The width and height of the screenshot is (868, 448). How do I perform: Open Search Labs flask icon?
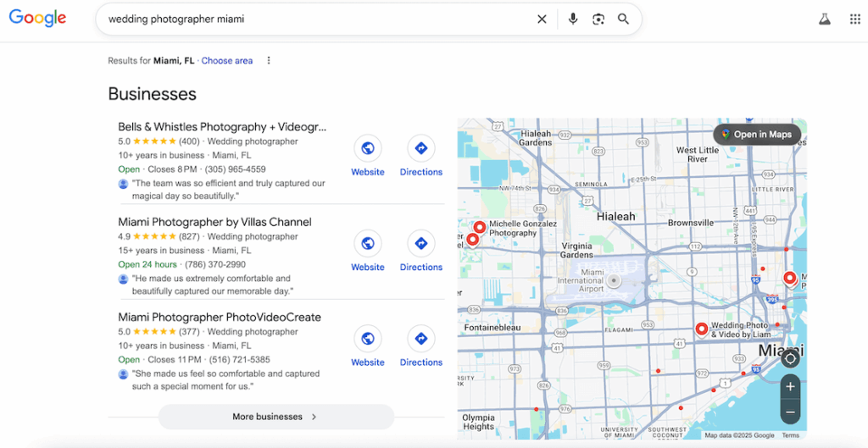pos(825,19)
